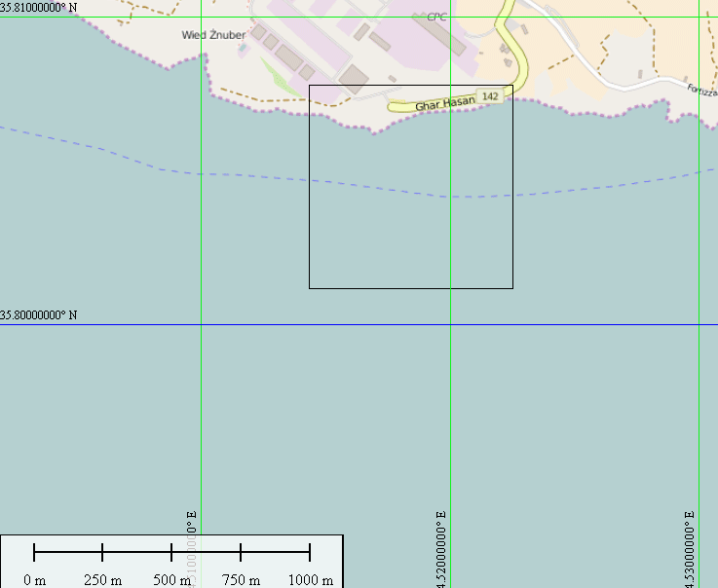This screenshot has width=718, height=588.
Task: Click the large brown building near Wied Żnuber
Action: click(x=353, y=79)
